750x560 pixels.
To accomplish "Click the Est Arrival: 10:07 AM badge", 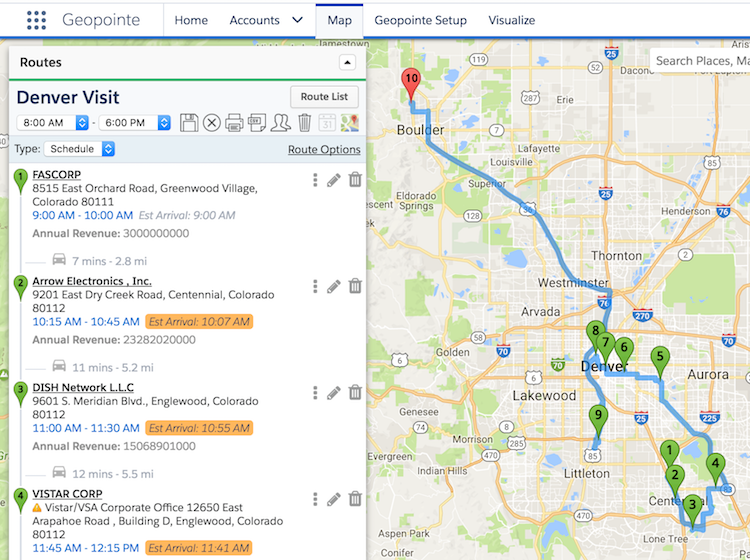I will click(199, 322).
